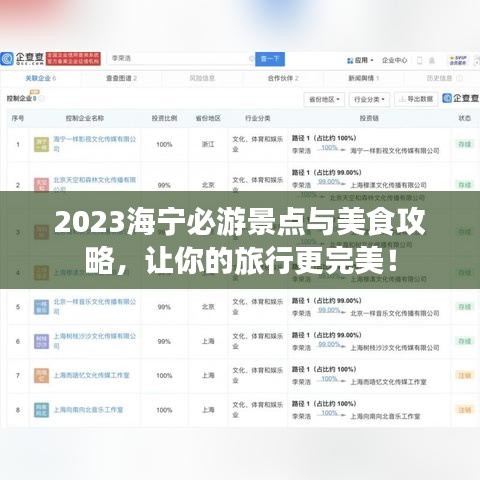Switch to the 合作伙伴 tab
This screenshot has height=480, width=480.
click(283, 78)
